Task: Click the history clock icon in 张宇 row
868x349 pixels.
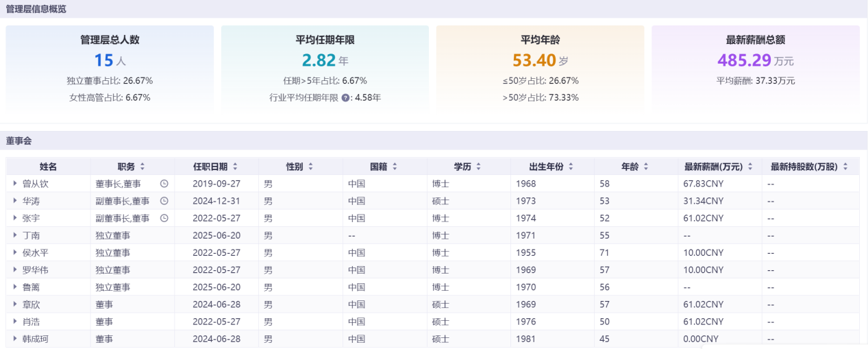Action: pyautogui.click(x=164, y=218)
